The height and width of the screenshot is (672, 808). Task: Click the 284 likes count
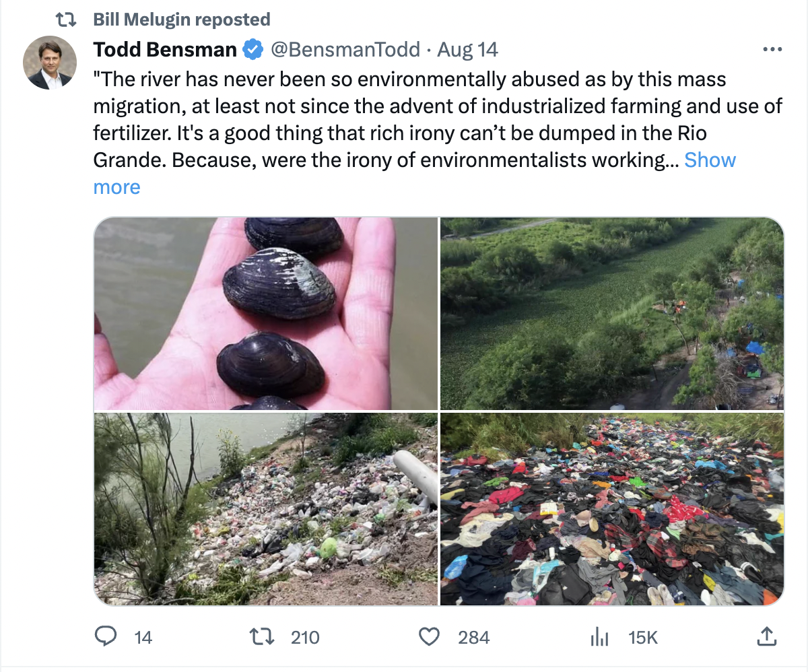point(473,637)
